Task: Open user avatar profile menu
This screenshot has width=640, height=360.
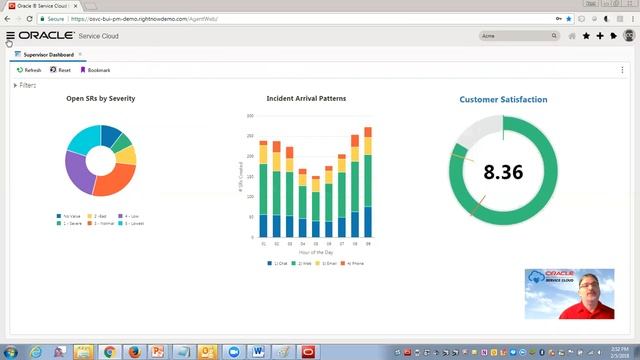Action: [629, 36]
